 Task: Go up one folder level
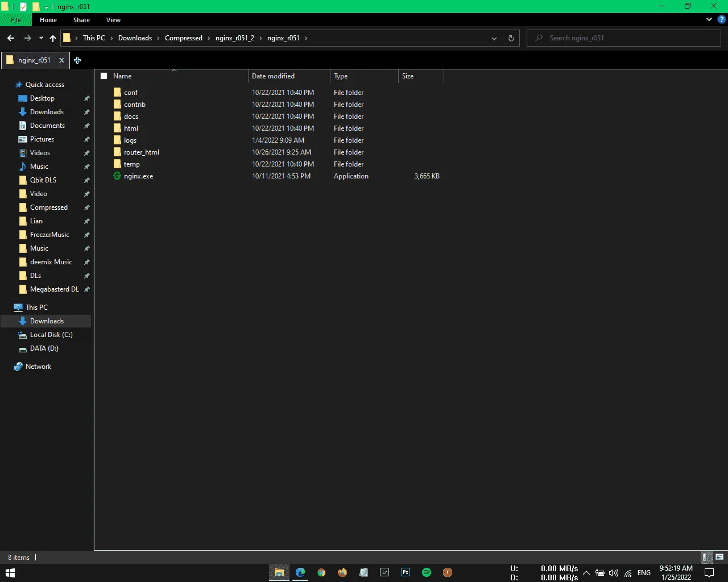(x=53, y=38)
